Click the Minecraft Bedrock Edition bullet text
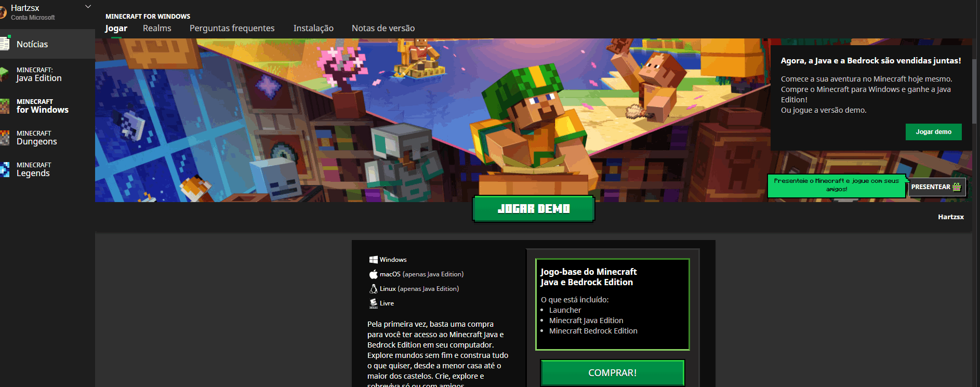Viewport: 980px width, 387px height. [593, 331]
